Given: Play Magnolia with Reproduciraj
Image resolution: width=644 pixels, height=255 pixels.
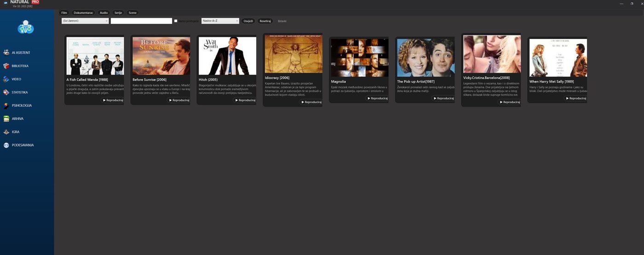Looking at the screenshot, I should [x=377, y=98].
